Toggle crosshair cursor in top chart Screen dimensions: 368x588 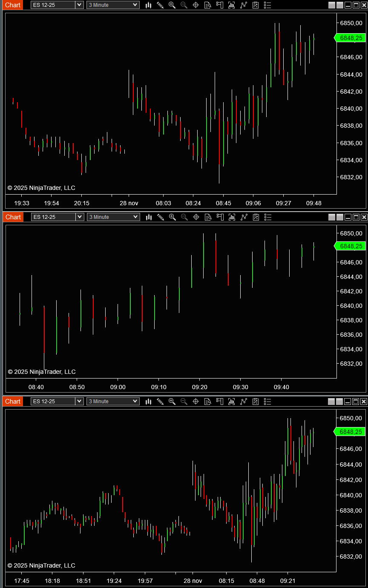click(196, 5)
